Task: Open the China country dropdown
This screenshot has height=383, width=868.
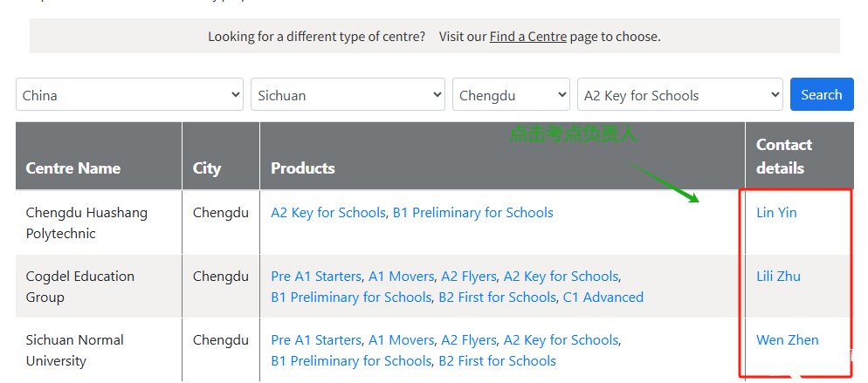Action: pos(129,94)
